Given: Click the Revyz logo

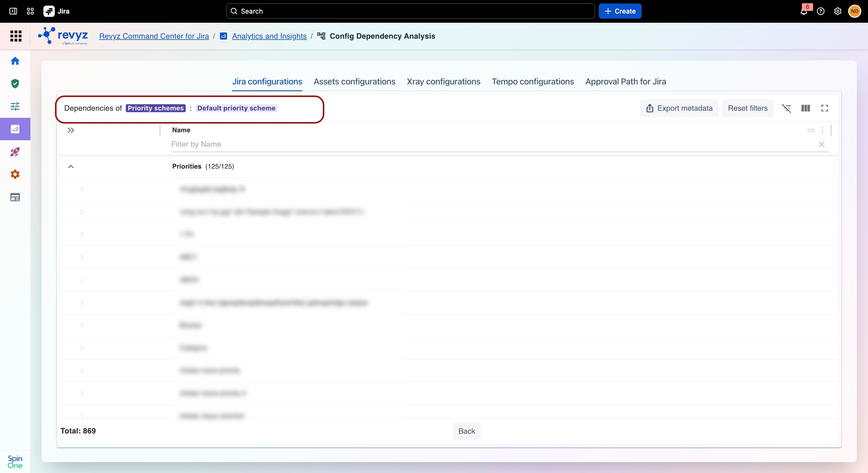Looking at the screenshot, I should point(63,36).
